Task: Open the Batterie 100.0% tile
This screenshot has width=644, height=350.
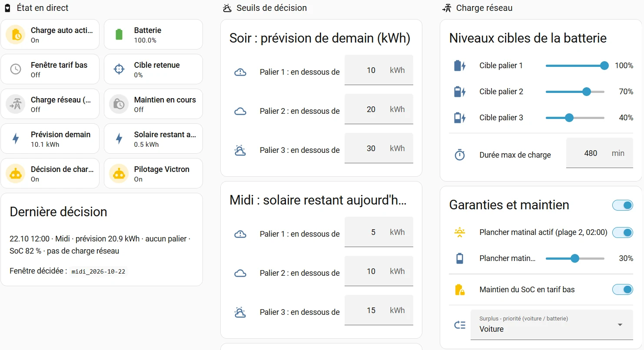Action: tap(153, 34)
